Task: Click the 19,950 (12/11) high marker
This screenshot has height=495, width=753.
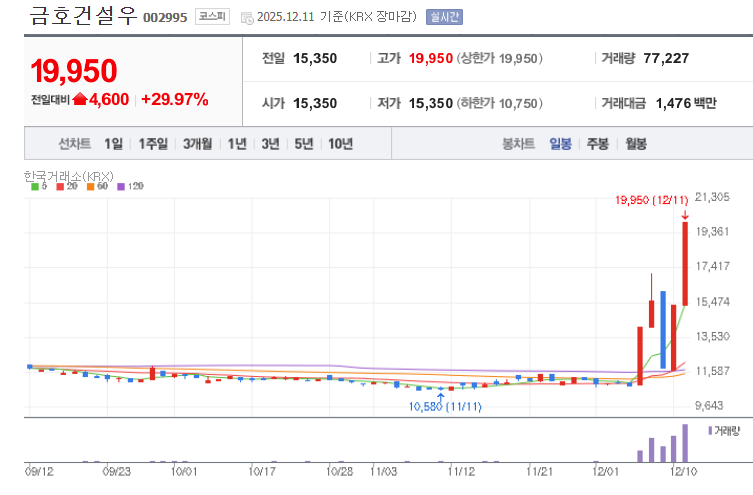Action: click(x=652, y=200)
